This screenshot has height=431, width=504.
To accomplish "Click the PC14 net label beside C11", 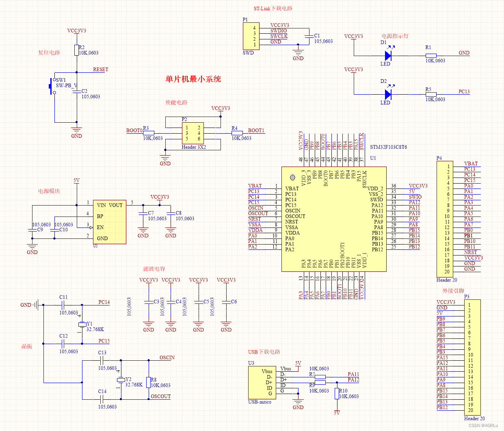I will (104, 302).
